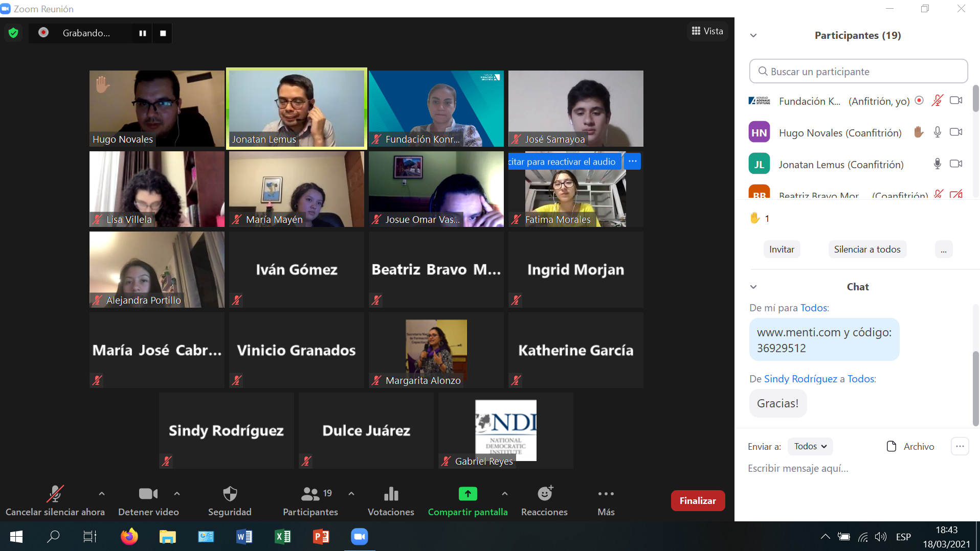
Task: Click the Compartir pantalla share icon
Action: coord(467,494)
